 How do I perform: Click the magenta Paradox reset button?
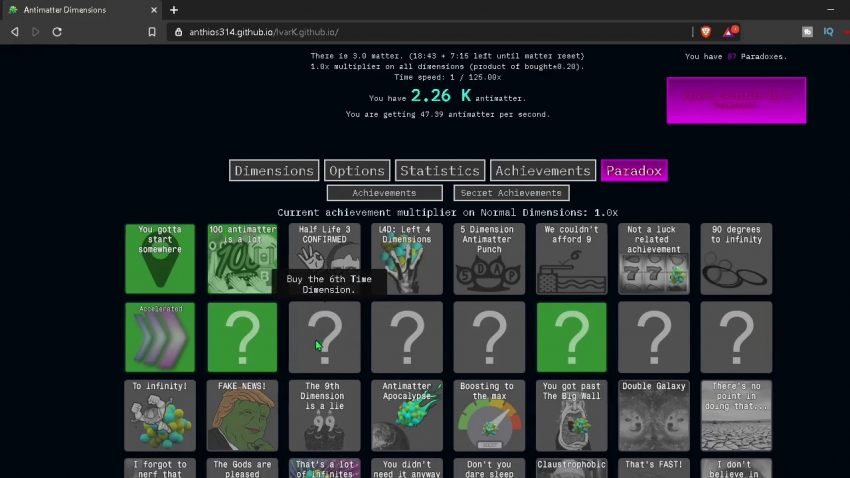click(x=736, y=100)
